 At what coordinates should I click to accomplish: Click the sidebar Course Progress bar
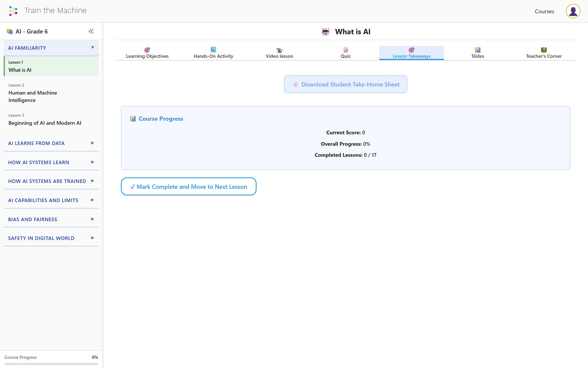(x=51, y=364)
